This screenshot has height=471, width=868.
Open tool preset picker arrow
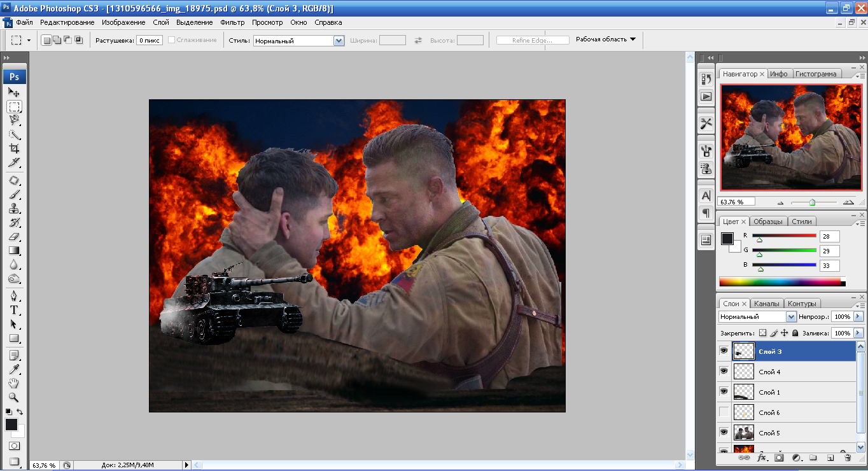click(29, 40)
